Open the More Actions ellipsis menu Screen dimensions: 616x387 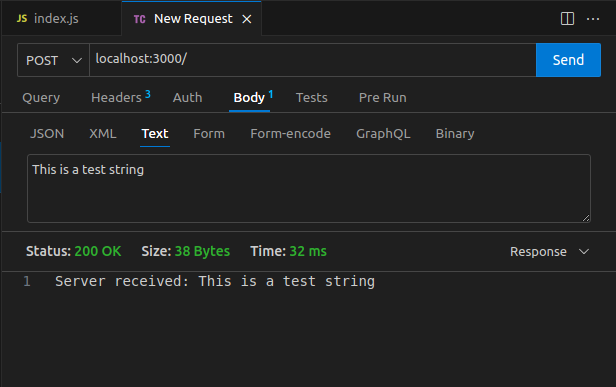tap(593, 19)
